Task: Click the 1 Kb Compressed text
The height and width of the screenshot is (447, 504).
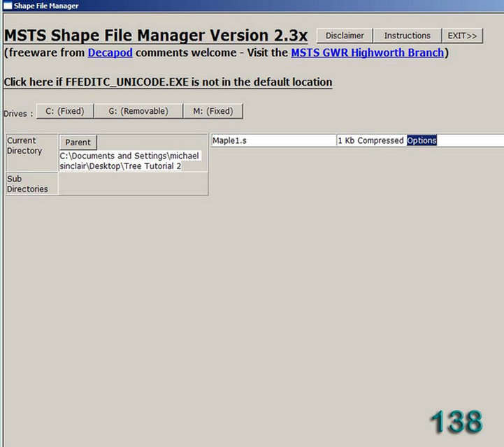Action: [x=370, y=140]
